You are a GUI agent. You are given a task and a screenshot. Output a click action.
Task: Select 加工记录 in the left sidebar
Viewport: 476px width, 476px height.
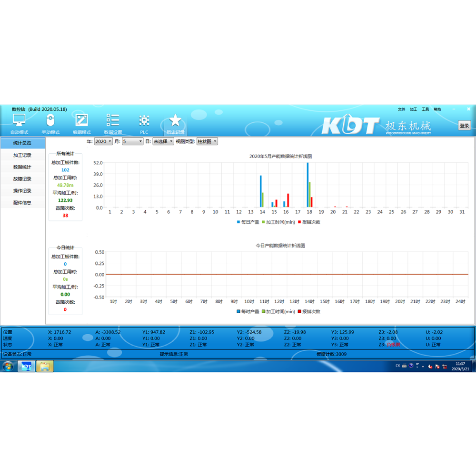pos(22,155)
